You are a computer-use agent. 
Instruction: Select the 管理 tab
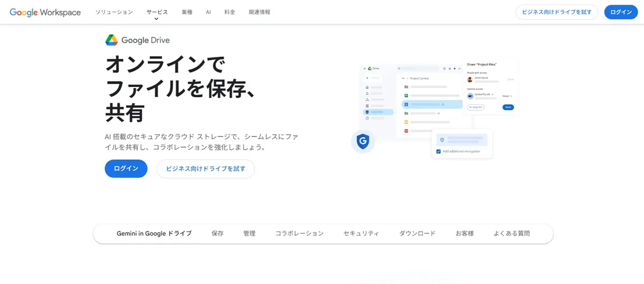click(x=249, y=234)
